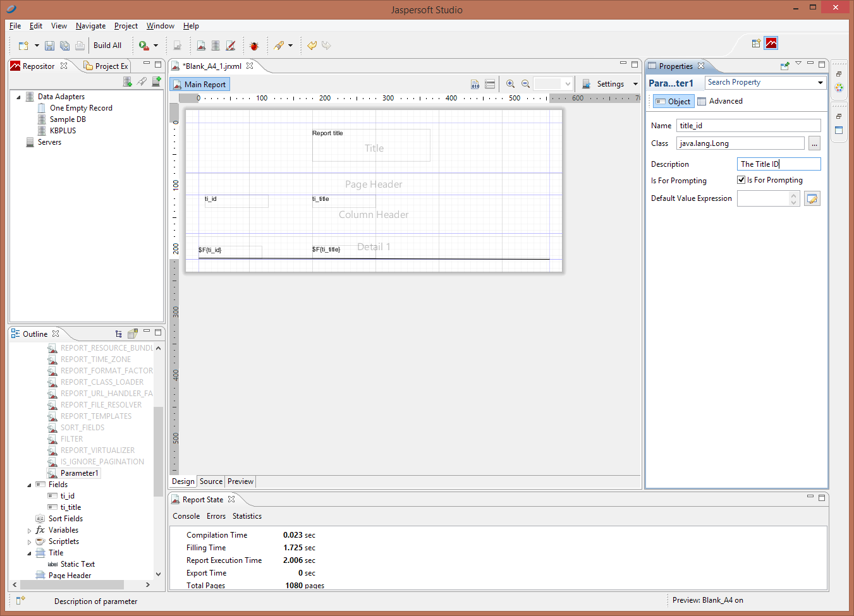Click the red ladybug debug icon
854x616 pixels.
tap(254, 45)
